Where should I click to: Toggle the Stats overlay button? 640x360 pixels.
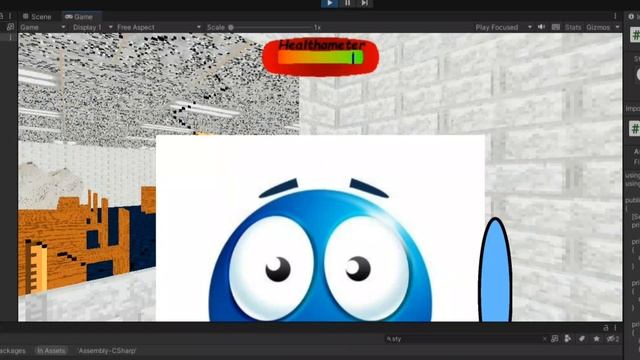coord(573,27)
